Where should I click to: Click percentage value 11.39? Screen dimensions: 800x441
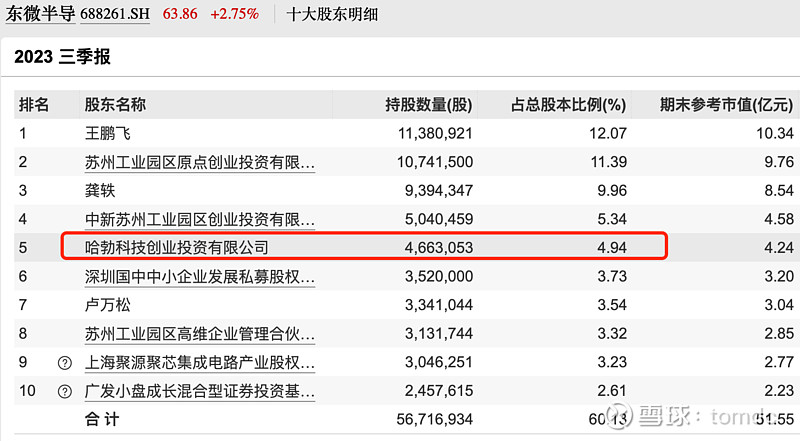pyautogui.click(x=608, y=162)
